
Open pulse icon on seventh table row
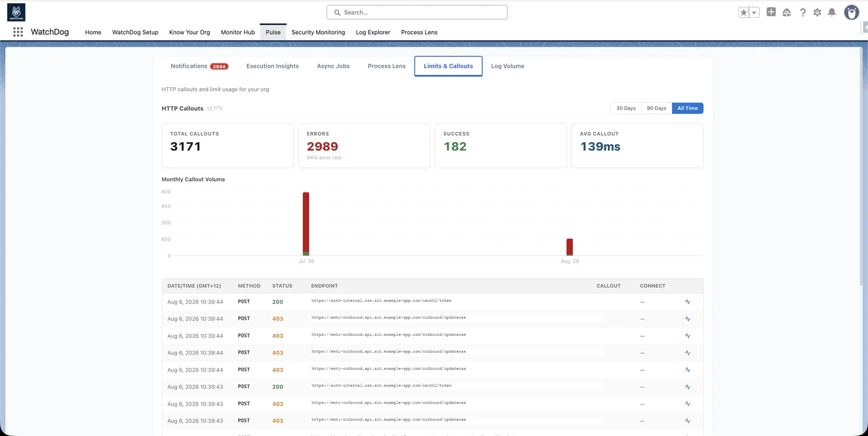coord(687,404)
